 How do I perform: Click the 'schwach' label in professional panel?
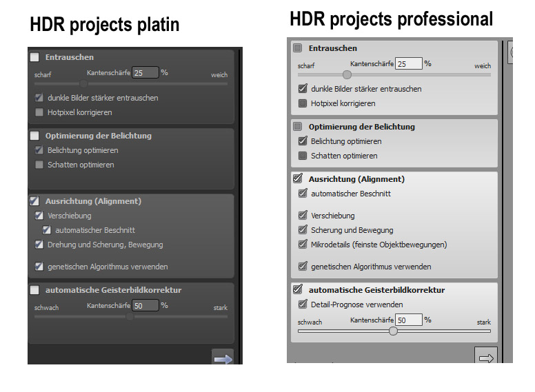click(310, 322)
